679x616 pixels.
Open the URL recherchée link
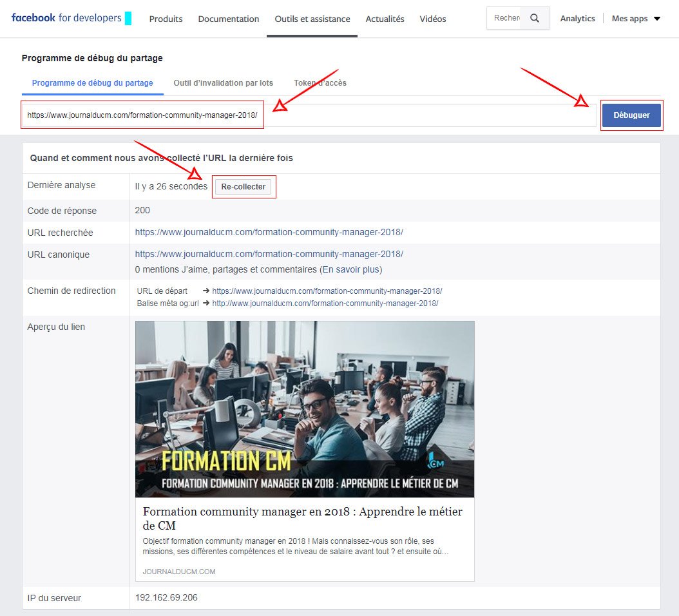(x=269, y=232)
